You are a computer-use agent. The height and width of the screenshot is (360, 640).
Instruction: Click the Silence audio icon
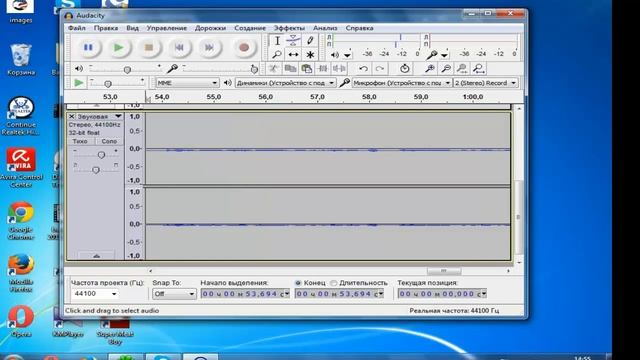coord(339,69)
